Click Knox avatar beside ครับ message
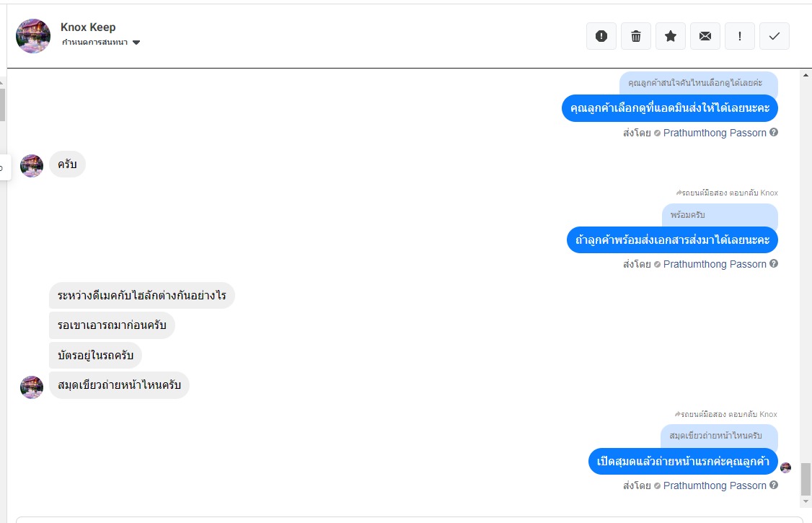This screenshot has width=812, height=523. coord(32,165)
